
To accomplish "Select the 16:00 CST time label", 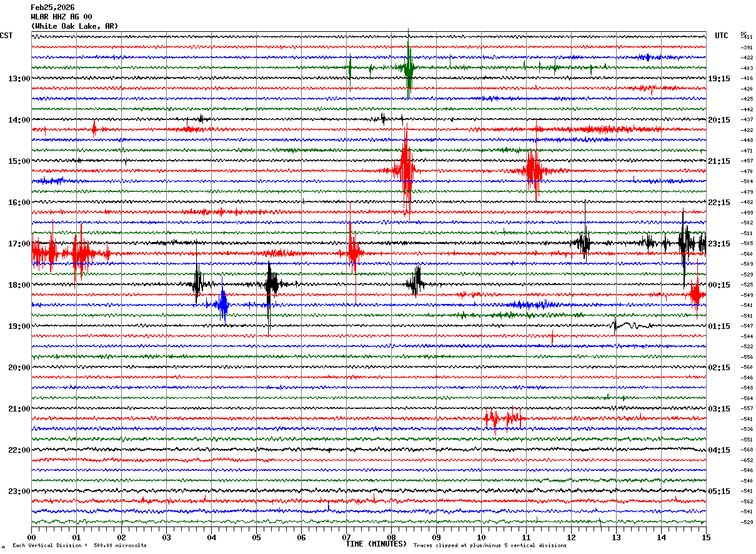I will 19,203.
